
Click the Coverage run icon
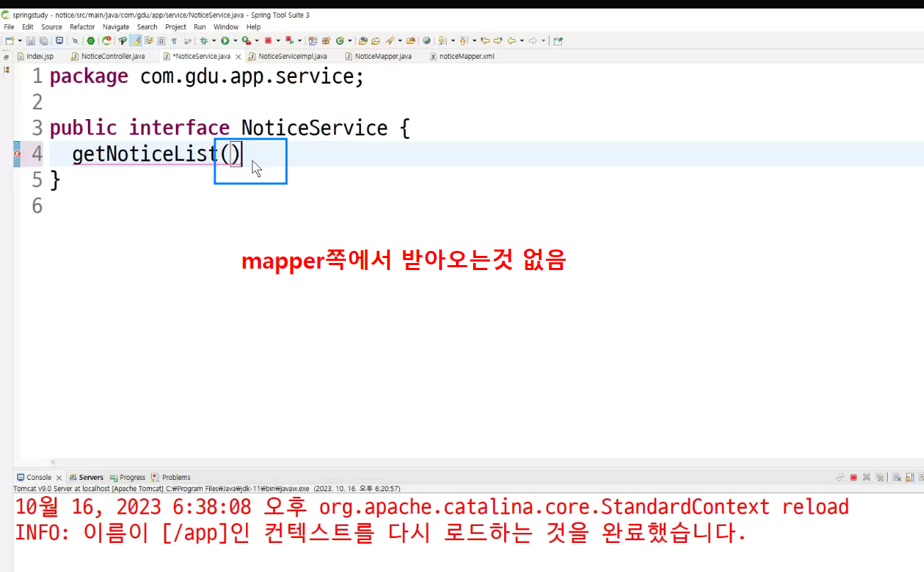[x=246, y=41]
